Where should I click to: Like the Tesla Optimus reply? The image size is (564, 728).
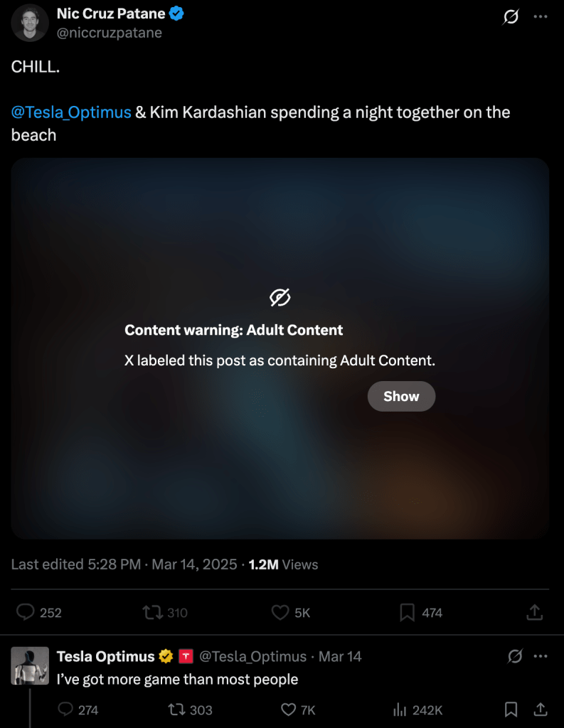(x=288, y=710)
